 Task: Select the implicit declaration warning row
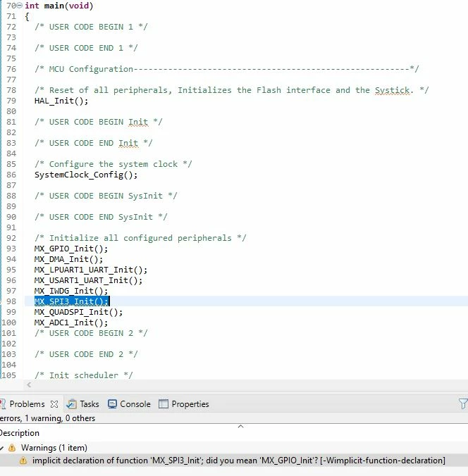point(234,461)
